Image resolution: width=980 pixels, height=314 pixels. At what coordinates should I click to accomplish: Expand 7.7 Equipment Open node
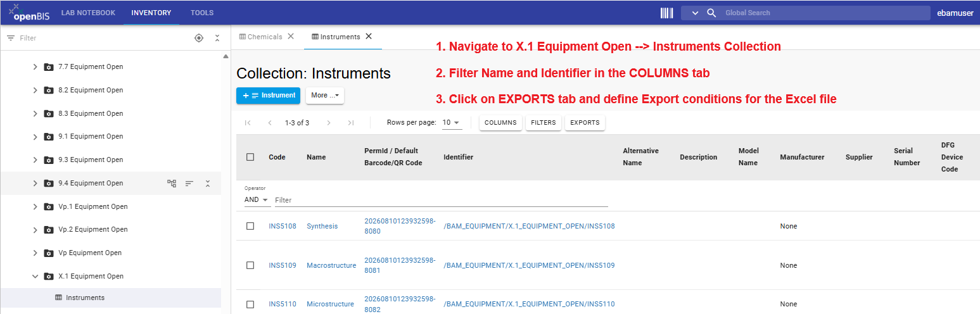pyautogui.click(x=35, y=67)
